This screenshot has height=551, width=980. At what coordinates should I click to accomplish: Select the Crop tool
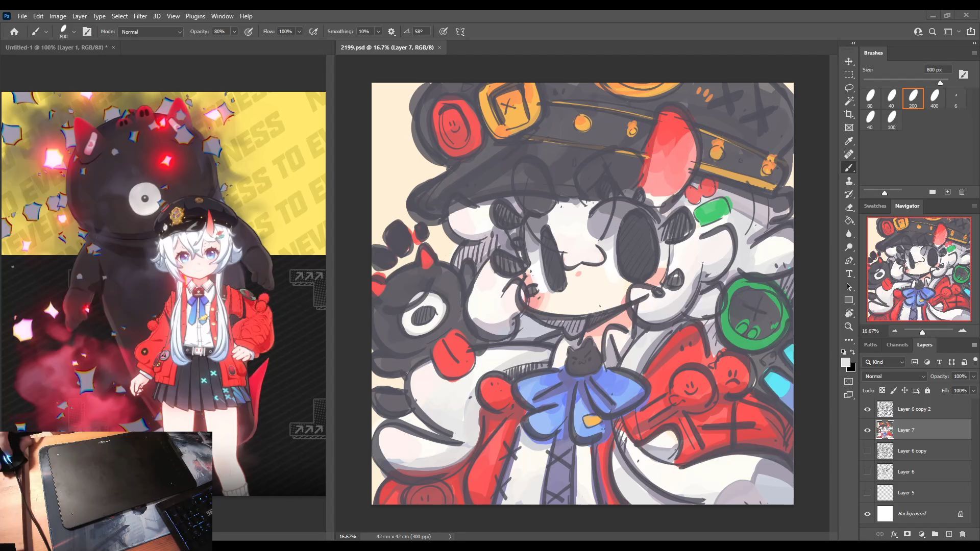pos(849,114)
